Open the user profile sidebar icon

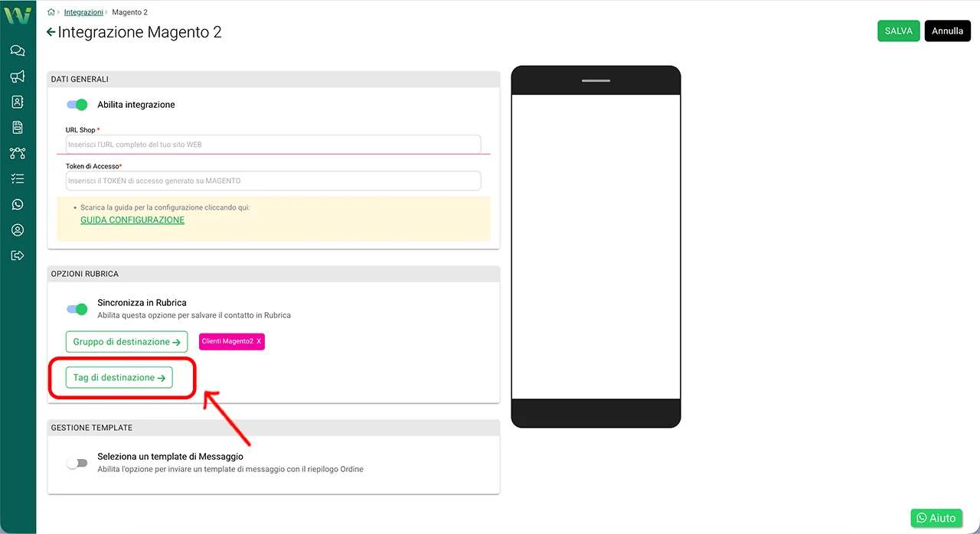click(18, 230)
